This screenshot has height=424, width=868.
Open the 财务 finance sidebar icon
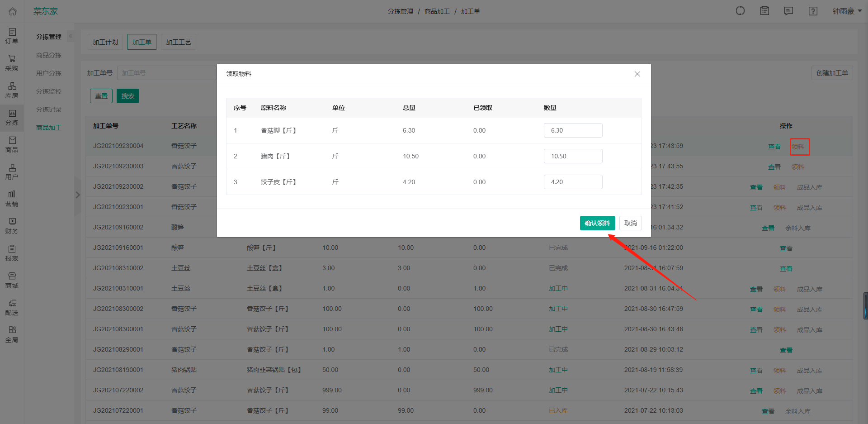coord(12,226)
